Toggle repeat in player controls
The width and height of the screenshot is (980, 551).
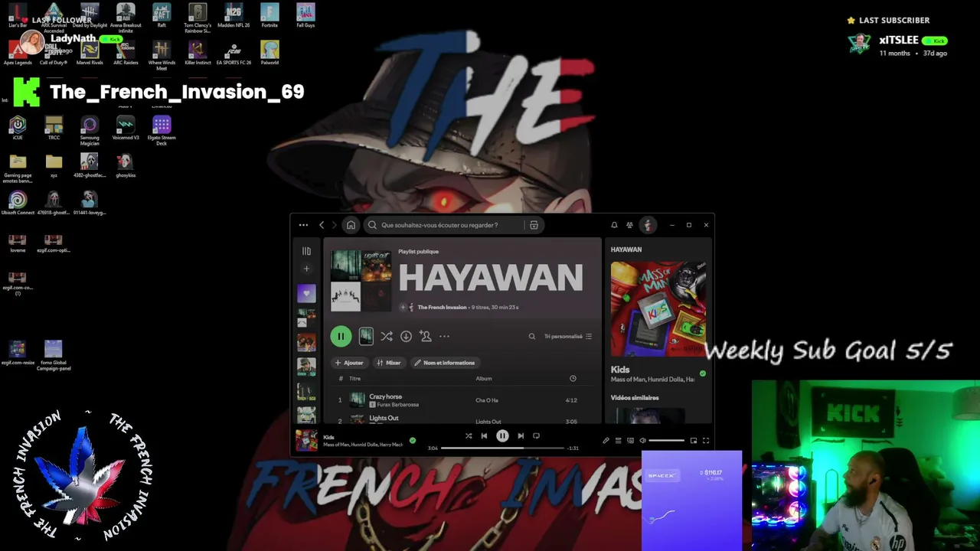(x=536, y=435)
